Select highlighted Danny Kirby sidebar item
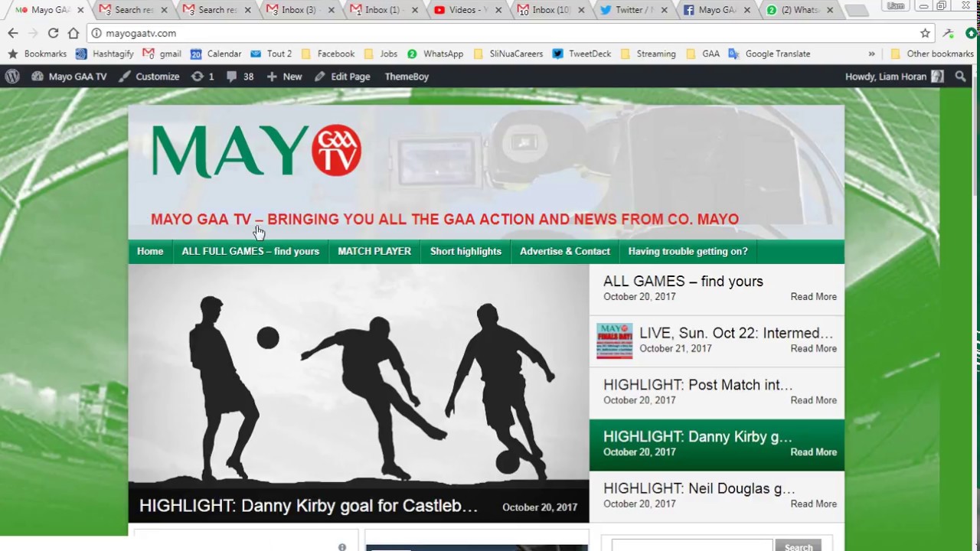 coord(717,445)
